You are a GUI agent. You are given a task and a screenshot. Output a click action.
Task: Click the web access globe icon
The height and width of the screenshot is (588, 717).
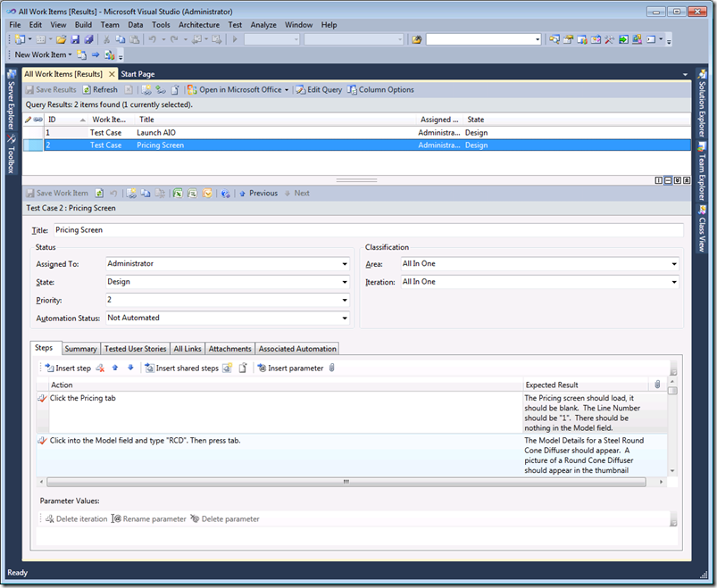pyautogui.click(x=225, y=194)
